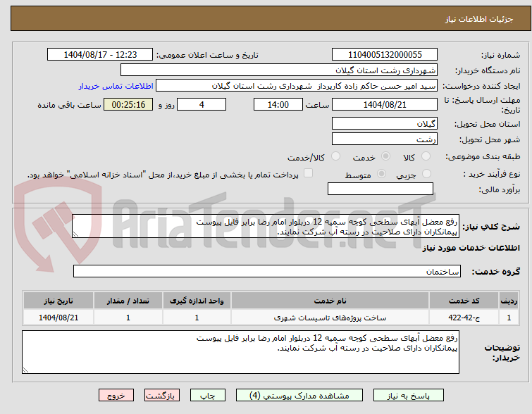Screen dimensions: 532x414
Task: Click the طبقه بندی موضوعی label
Action: (483, 156)
